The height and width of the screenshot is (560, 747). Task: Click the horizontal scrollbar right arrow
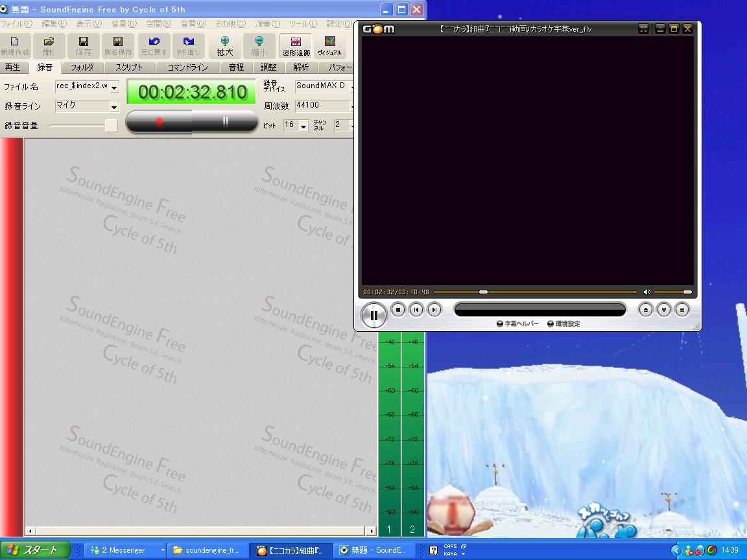(372, 531)
